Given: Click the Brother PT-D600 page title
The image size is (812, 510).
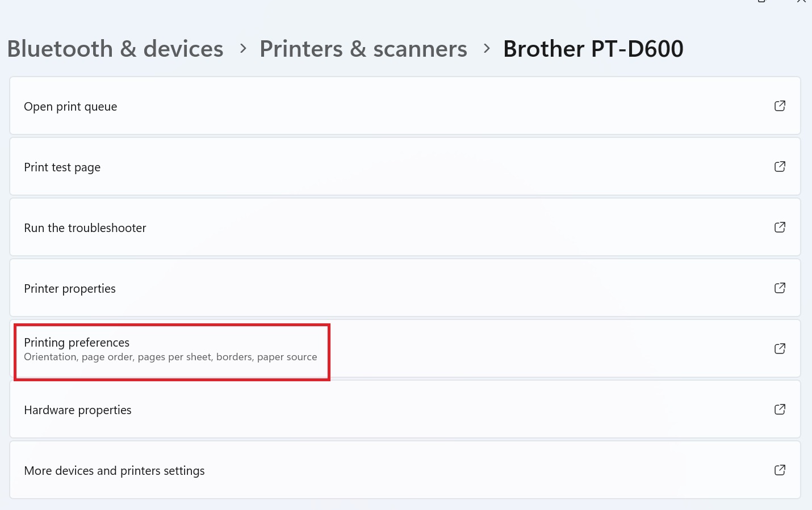Looking at the screenshot, I should point(593,49).
